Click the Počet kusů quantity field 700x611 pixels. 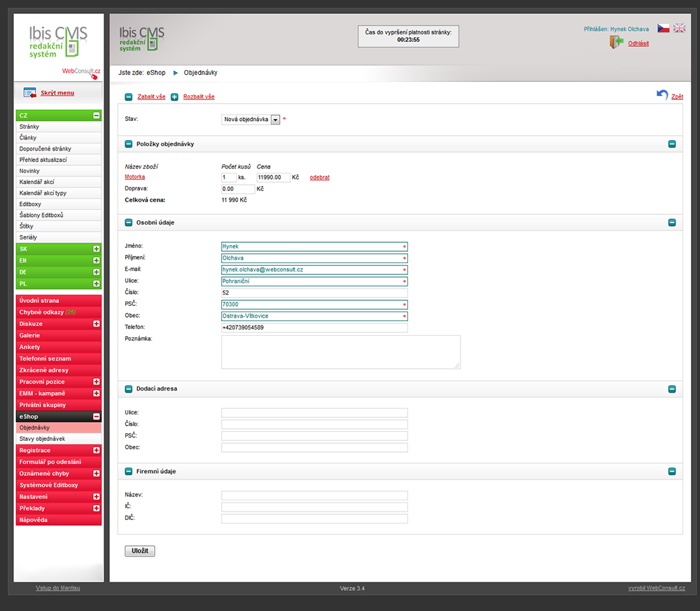pyautogui.click(x=229, y=178)
